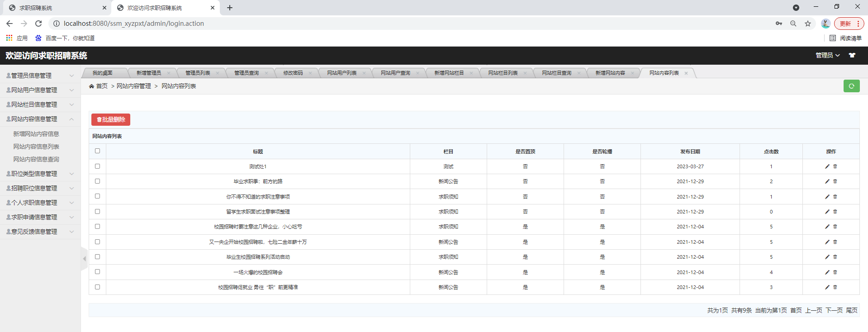Click the 首页 home icon in breadcrumb

click(91, 86)
